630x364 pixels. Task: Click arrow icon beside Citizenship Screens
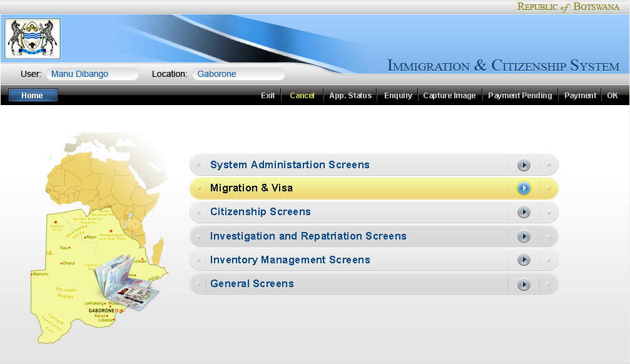tap(524, 213)
